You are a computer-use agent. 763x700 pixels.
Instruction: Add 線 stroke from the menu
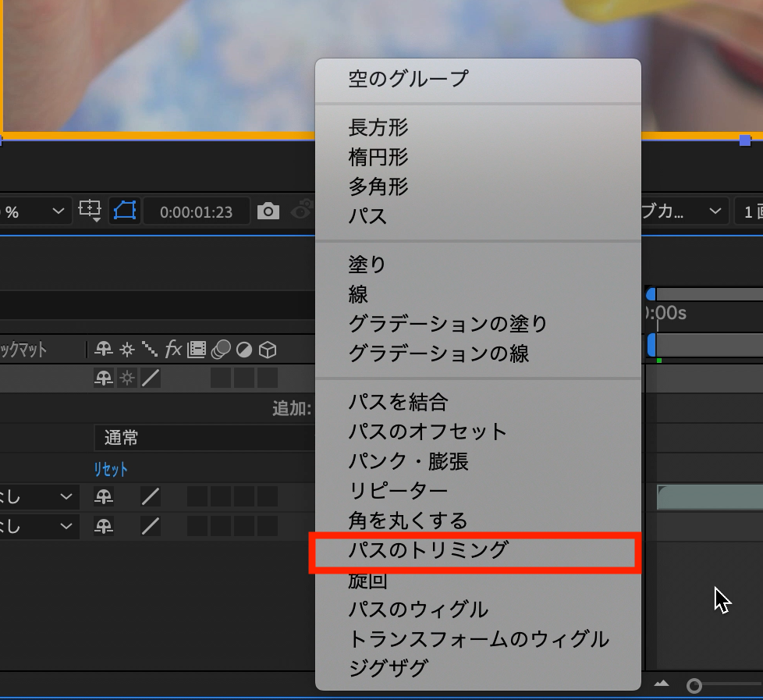477,294
